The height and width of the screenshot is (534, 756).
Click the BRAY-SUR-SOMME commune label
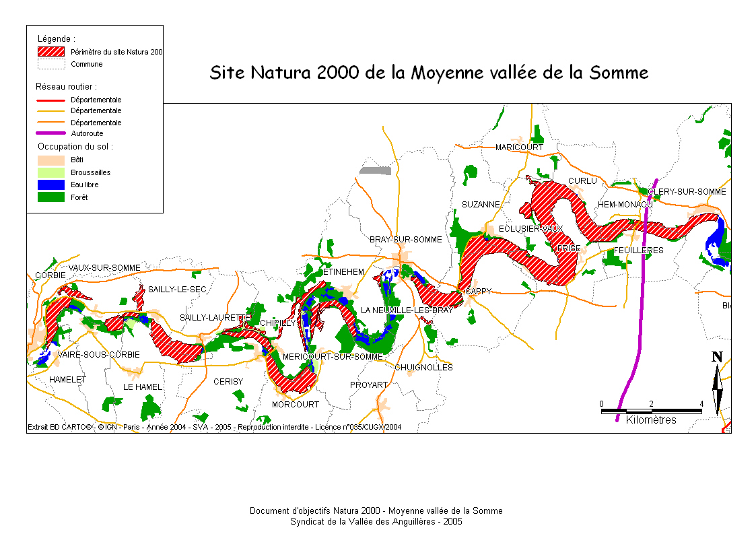tap(405, 240)
